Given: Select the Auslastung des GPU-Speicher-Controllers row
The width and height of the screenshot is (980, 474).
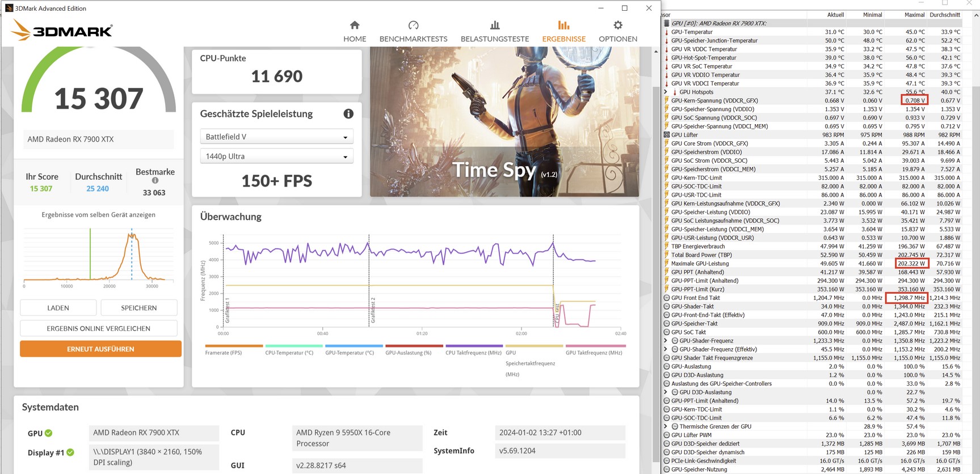Looking at the screenshot, I should [x=813, y=384].
